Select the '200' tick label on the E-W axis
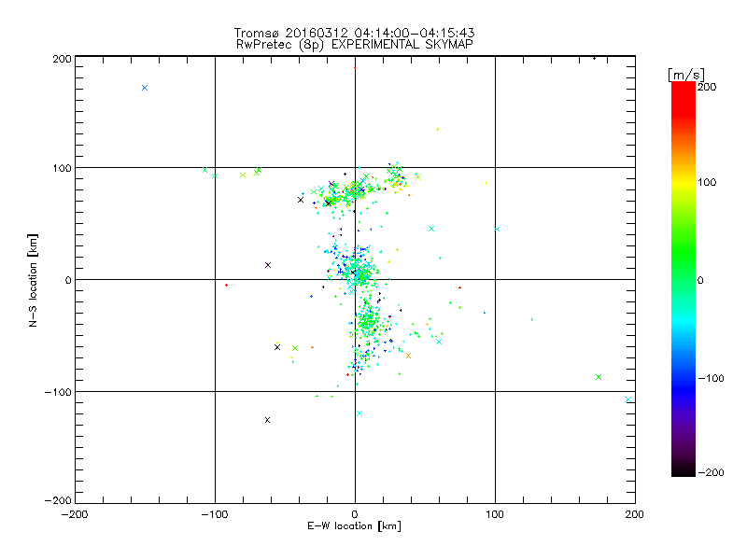The height and width of the screenshot is (560, 747). click(x=635, y=514)
